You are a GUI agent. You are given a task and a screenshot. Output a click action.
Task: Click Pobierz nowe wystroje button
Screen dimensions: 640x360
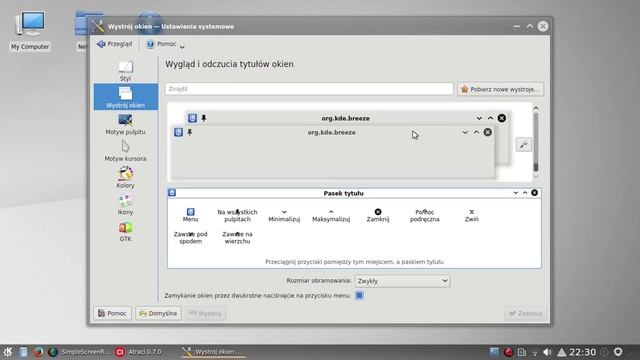[x=500, y=89]
